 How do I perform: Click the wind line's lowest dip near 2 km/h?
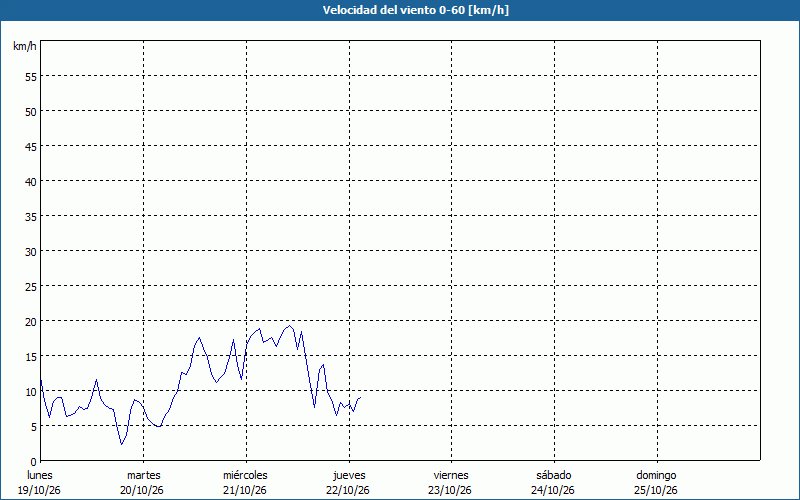tap(121, 444)
